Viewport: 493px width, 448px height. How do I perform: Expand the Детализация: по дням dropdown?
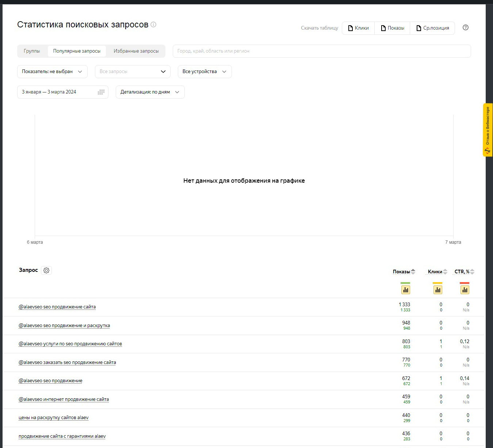150,92
